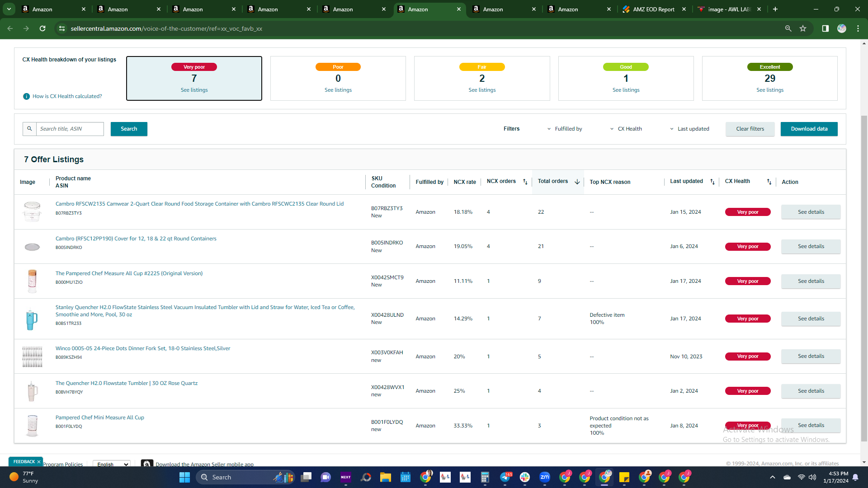See listings under the Excellent card

tap(770, 90)
